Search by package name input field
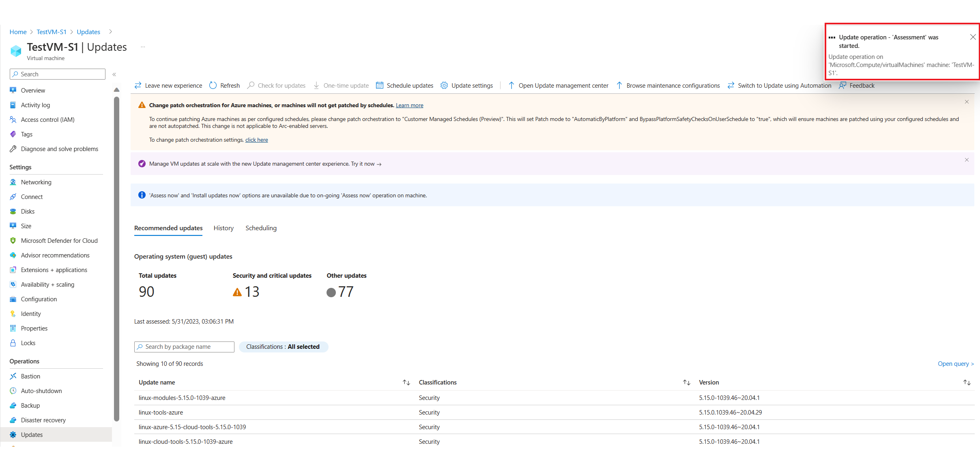Image resolution: width=980 pixels, height=471 pixels. coord(184,346)
